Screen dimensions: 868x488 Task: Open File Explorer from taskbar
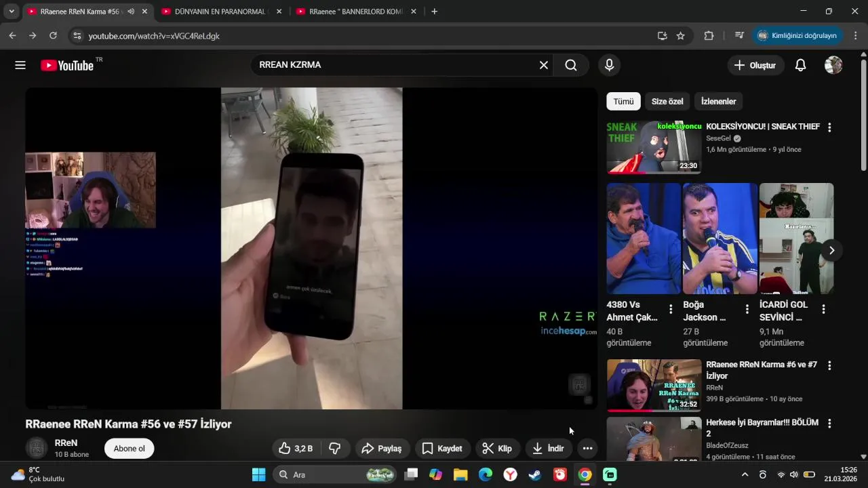460,474
